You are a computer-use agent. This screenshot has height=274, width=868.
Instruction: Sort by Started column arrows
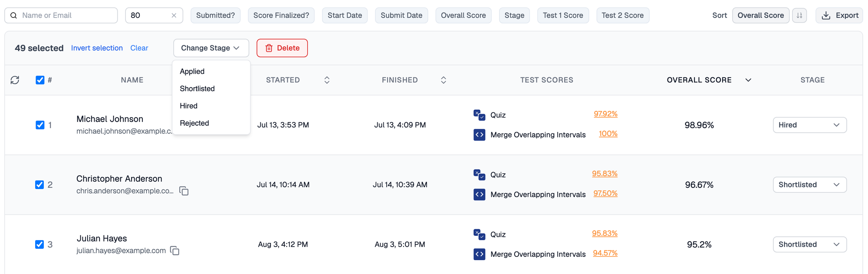pyautogui.click(x=327, y=80)
